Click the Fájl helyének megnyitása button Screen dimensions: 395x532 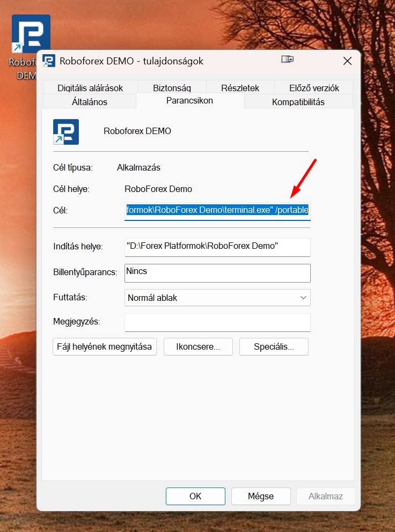tap(105, 347)
